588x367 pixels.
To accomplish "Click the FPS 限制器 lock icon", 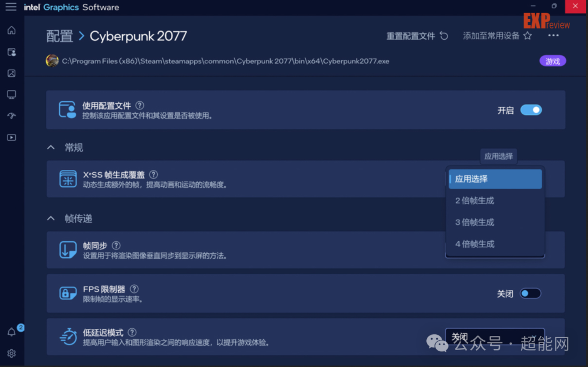I will coord(68,293).
